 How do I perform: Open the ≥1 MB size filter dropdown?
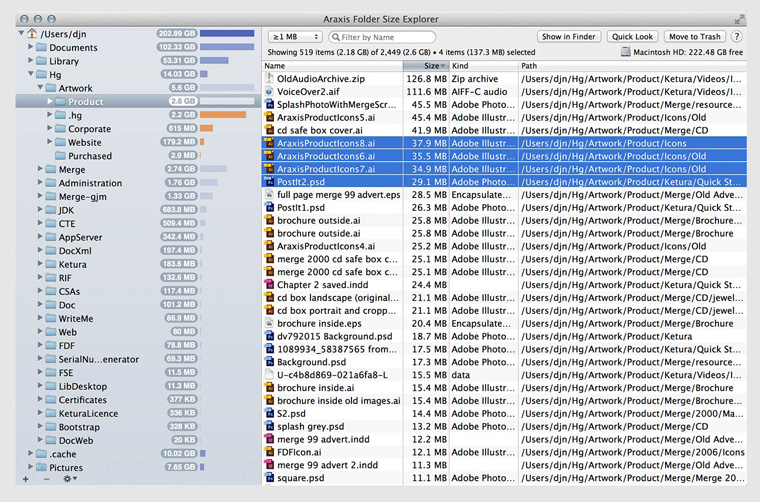point(296,37)
